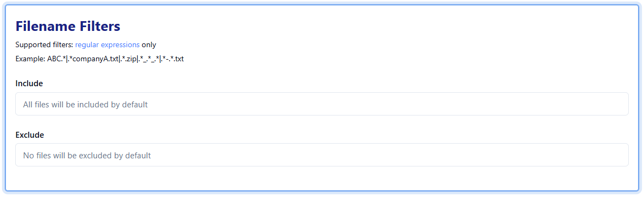Click the .*.zip example pattern

pos(127,59)
